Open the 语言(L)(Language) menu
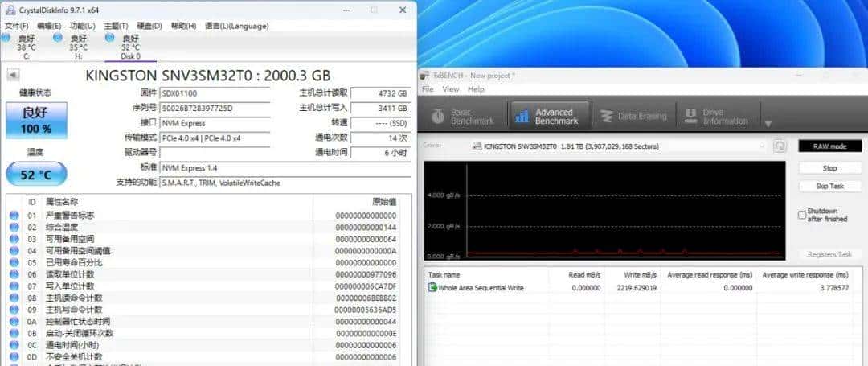This screenshot has height=366, width=868. pyautogui.click(x=237, y=26)
